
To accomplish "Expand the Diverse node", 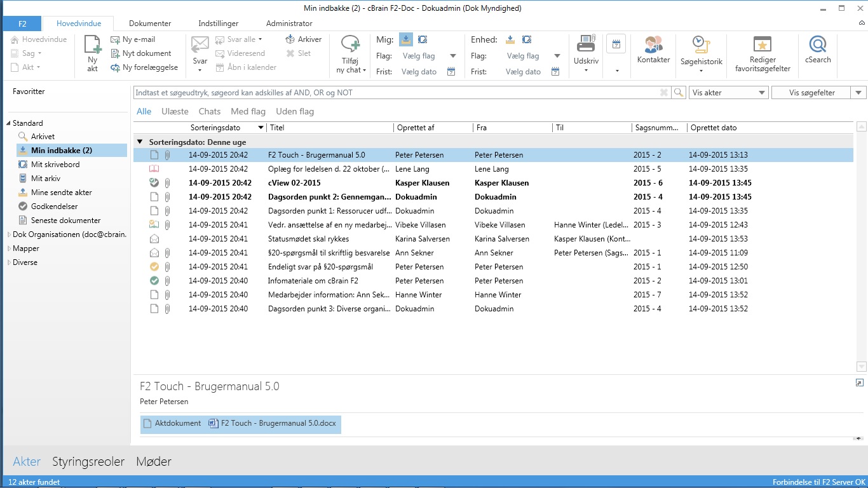I will pos(9,262).
